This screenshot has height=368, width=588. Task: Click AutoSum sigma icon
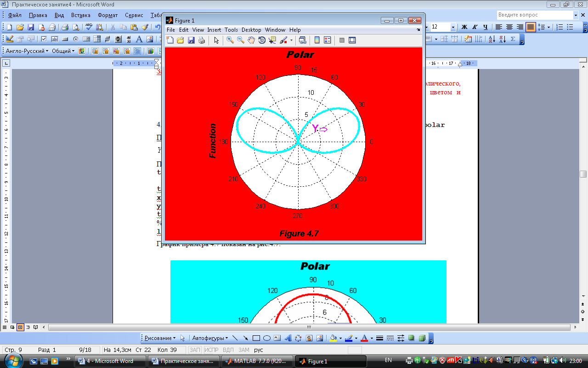pyautogui.click(x=513, y=39)
